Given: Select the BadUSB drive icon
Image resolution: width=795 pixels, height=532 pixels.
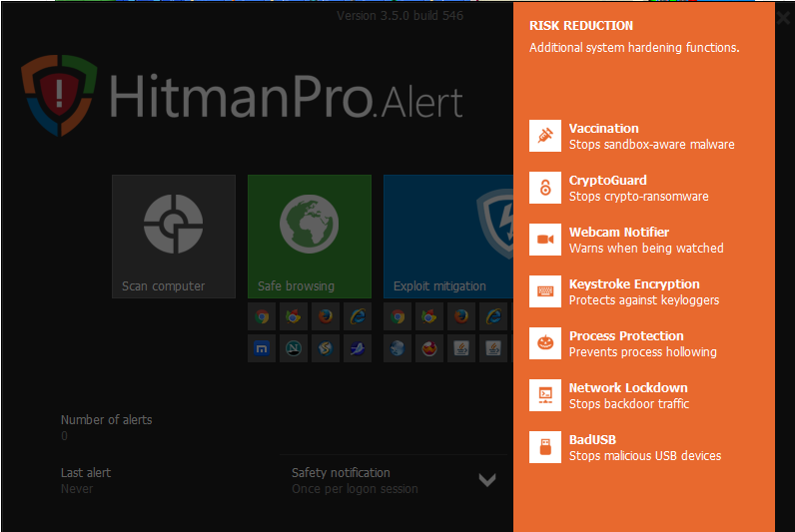Looking at the screenshot, I should [x=545, y=447].
